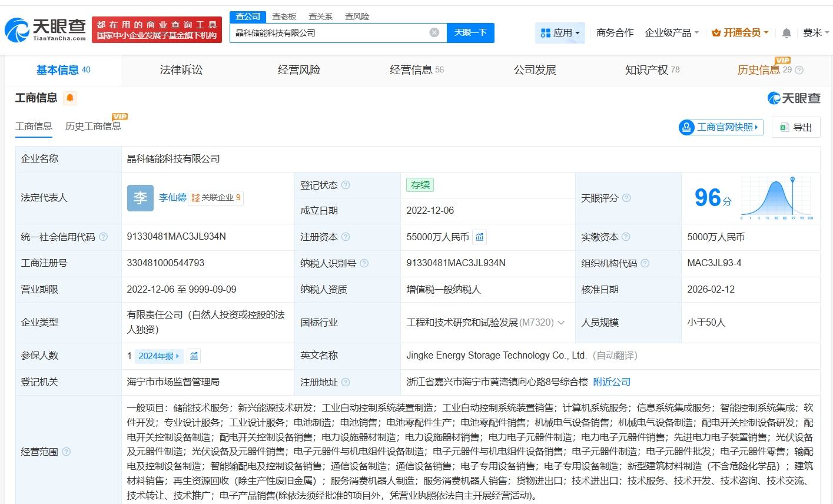Clear the search box via the X icon
833x504 pixels.
coord(434,32)
